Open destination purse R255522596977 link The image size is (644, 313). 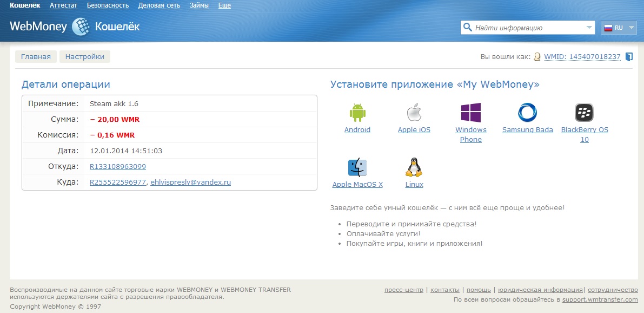click(117, 182)
